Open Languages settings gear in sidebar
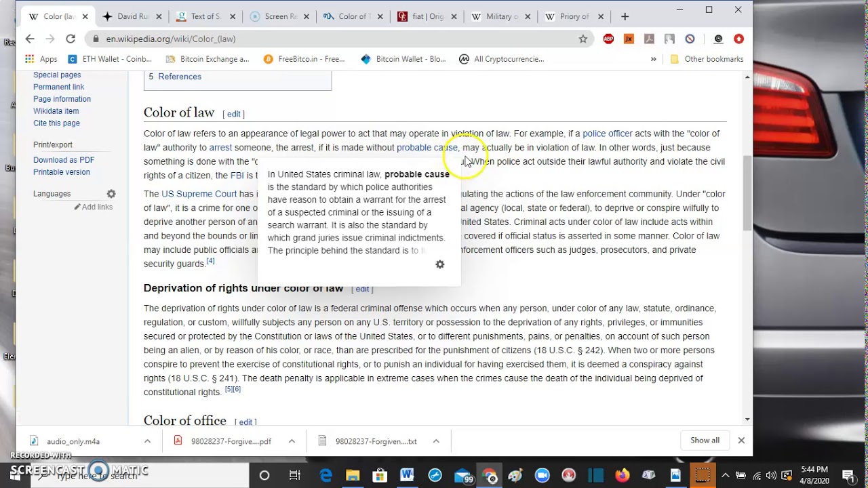Image resolution: width=868 pixels, height=488 pixels. pos(111,194)
